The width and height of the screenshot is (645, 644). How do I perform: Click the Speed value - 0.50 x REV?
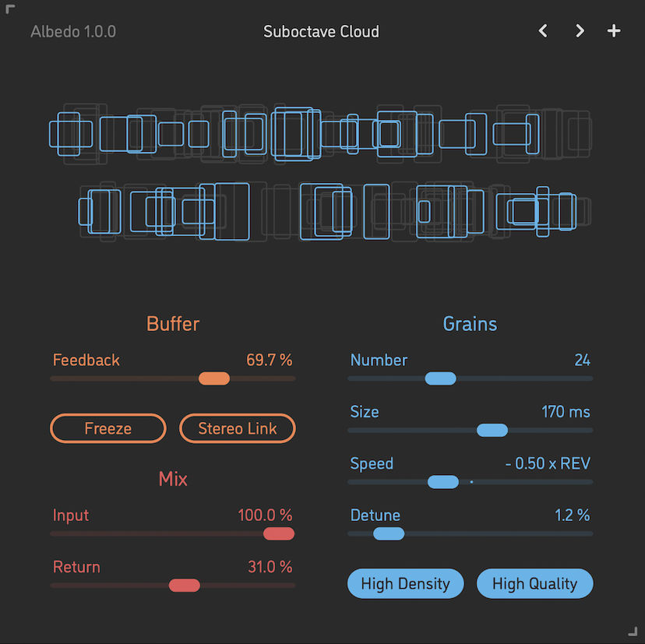click(x=548, y=463)
